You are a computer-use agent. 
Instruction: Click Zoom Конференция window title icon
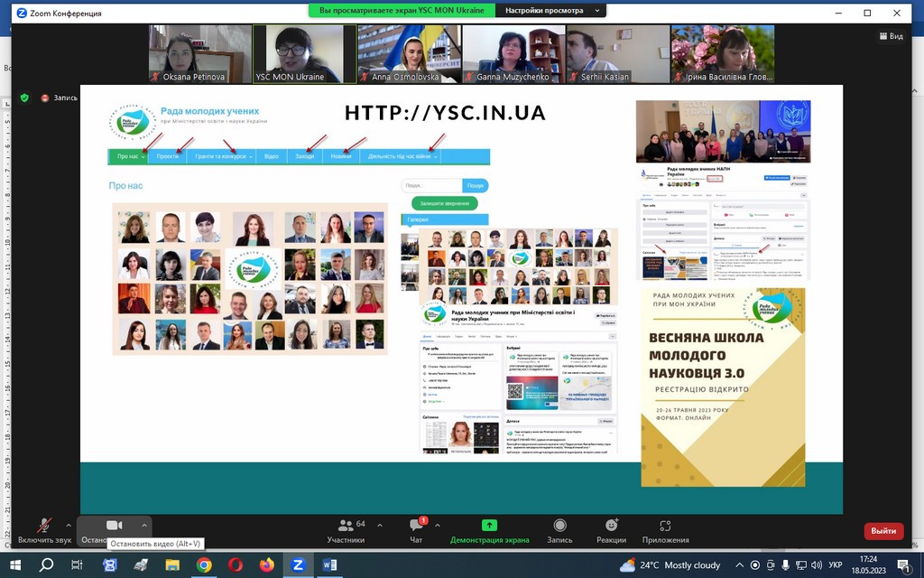pyautogui.click(x=22, y=13)
